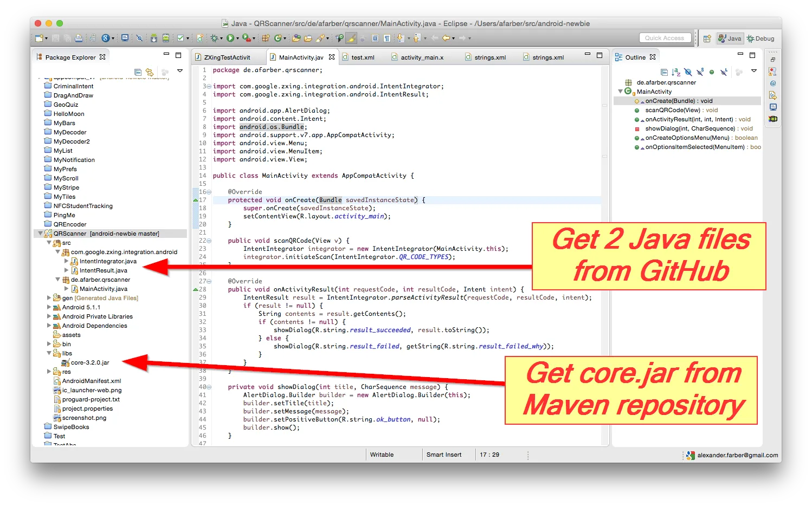
Task: Open the Problems view icon in the side strip
Action: [x=773, y=71]
